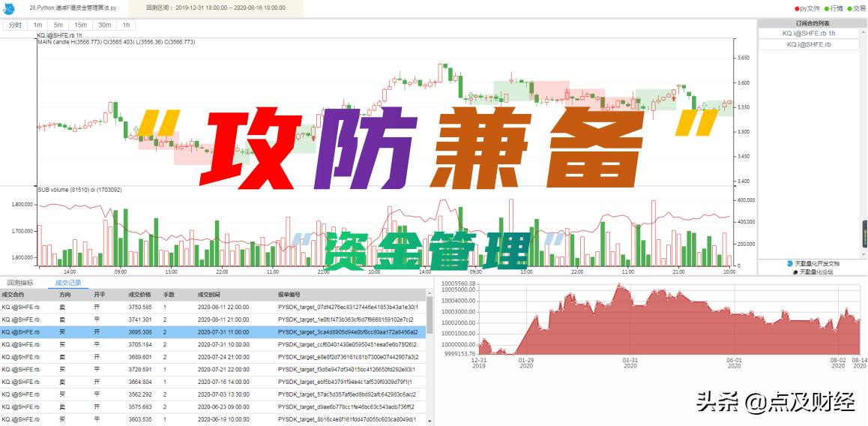
Task: Select the 30m candle period
Action: click(x=104, y=25)
